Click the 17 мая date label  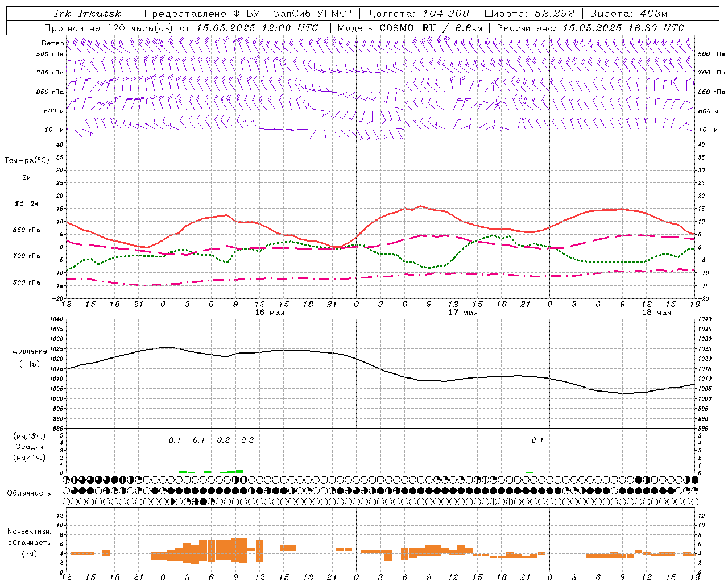[x=463, y=313]
